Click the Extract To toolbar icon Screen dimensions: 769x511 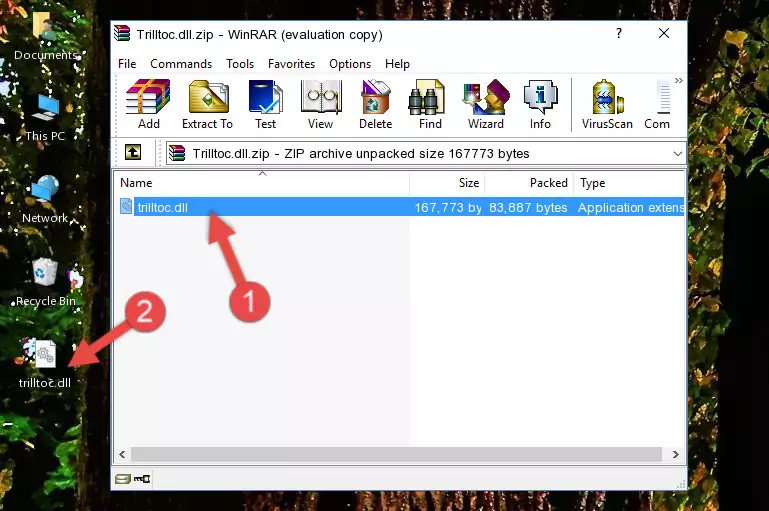207,104
